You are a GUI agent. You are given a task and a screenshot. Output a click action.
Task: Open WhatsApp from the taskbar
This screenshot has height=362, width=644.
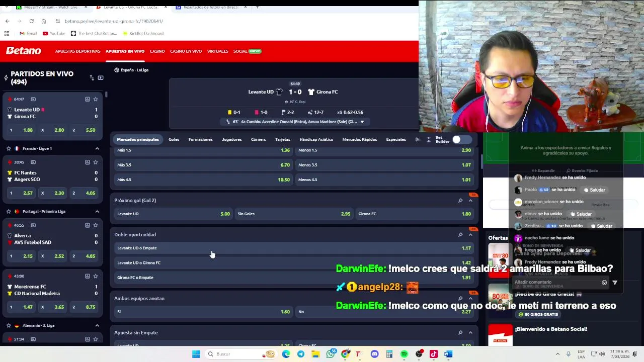330,354
